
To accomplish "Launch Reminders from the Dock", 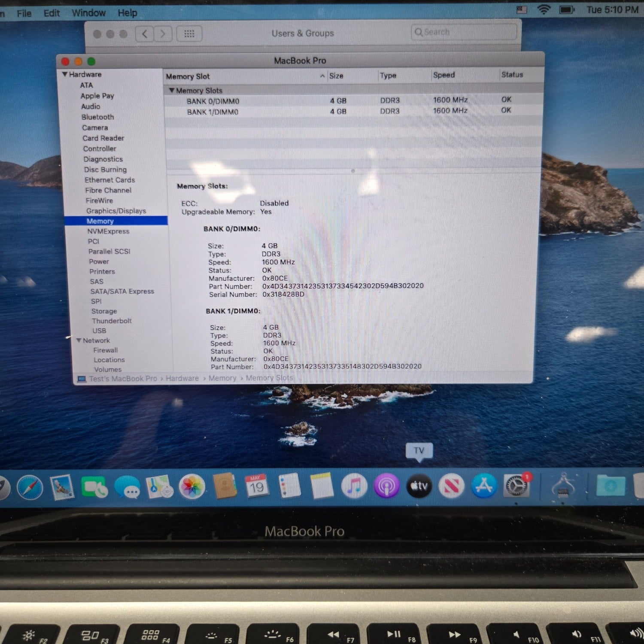I will 289,486.
